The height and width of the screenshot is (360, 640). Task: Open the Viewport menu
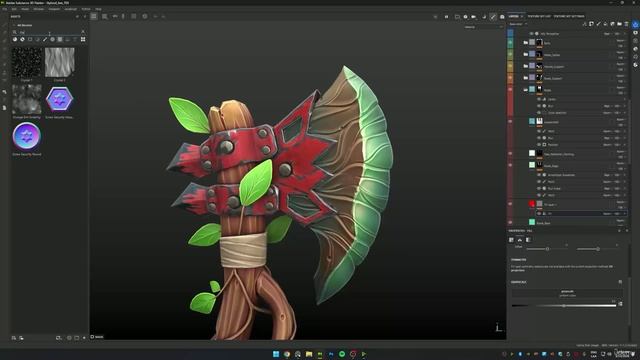54,9
